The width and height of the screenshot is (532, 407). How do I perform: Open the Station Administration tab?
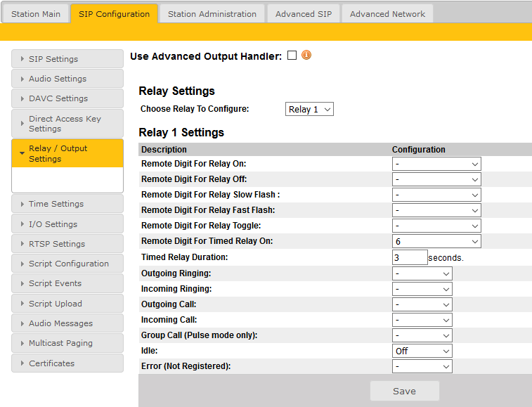click(212, 14)
